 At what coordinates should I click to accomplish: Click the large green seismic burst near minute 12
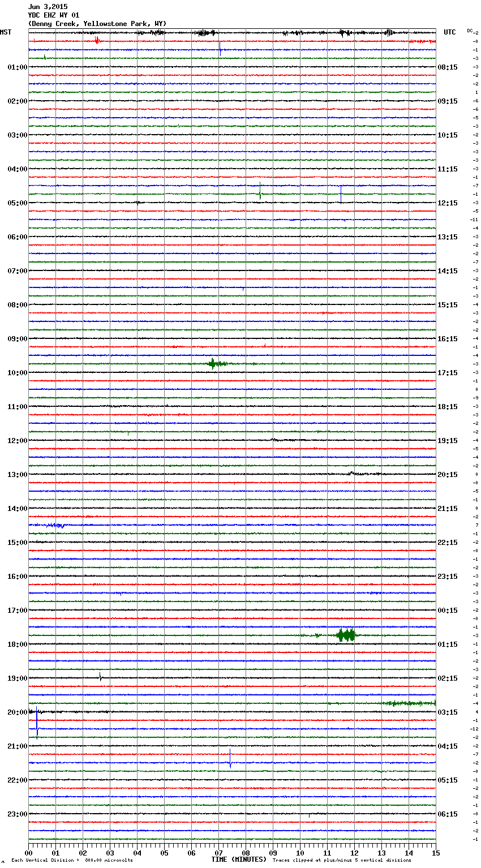346,635
